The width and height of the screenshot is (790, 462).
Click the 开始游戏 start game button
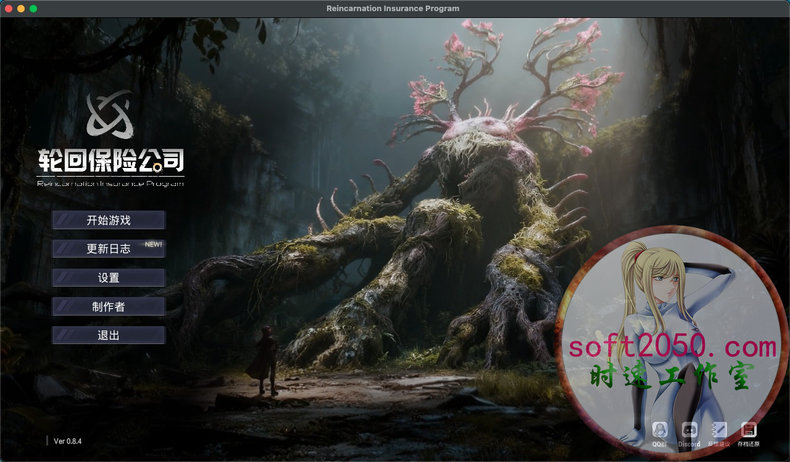tap(108, 220)
